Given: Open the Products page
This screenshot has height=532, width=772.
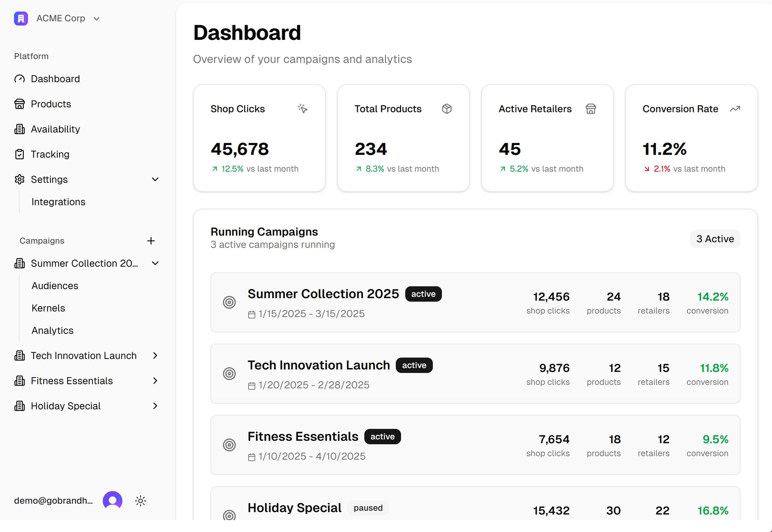Looking at the screenshot, I should point(51,104).
